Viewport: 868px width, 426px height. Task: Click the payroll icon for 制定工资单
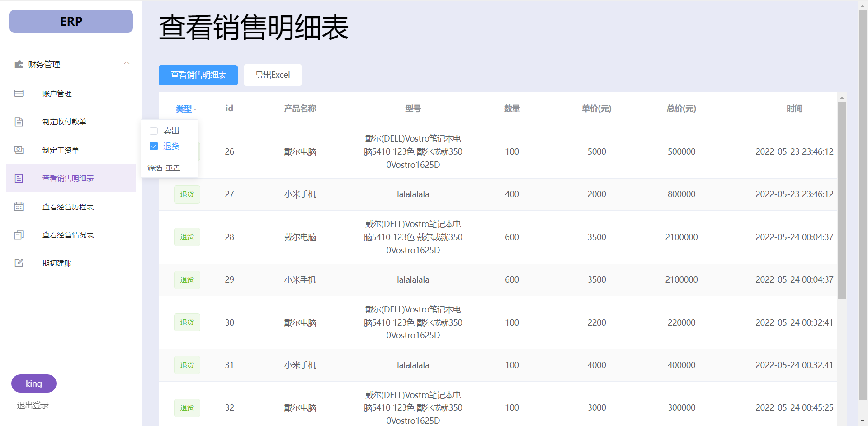(x=19, y=150)
